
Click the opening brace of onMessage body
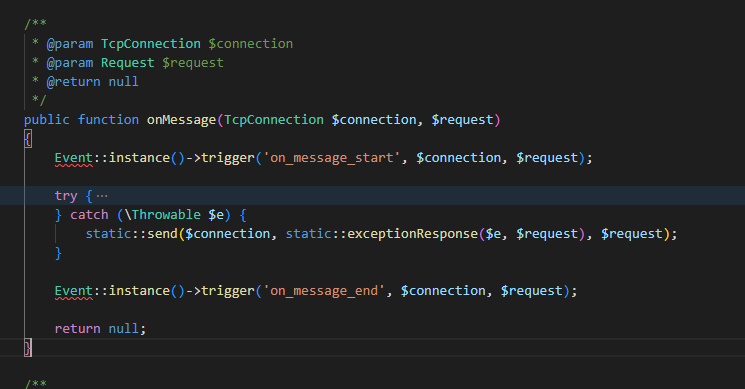tap(28, 139)
